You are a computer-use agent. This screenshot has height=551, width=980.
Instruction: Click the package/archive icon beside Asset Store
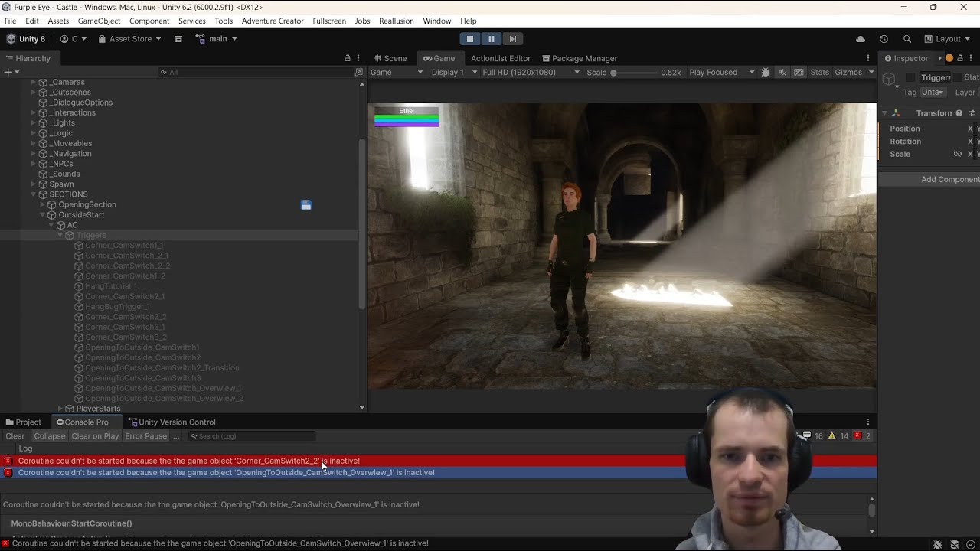178,39
